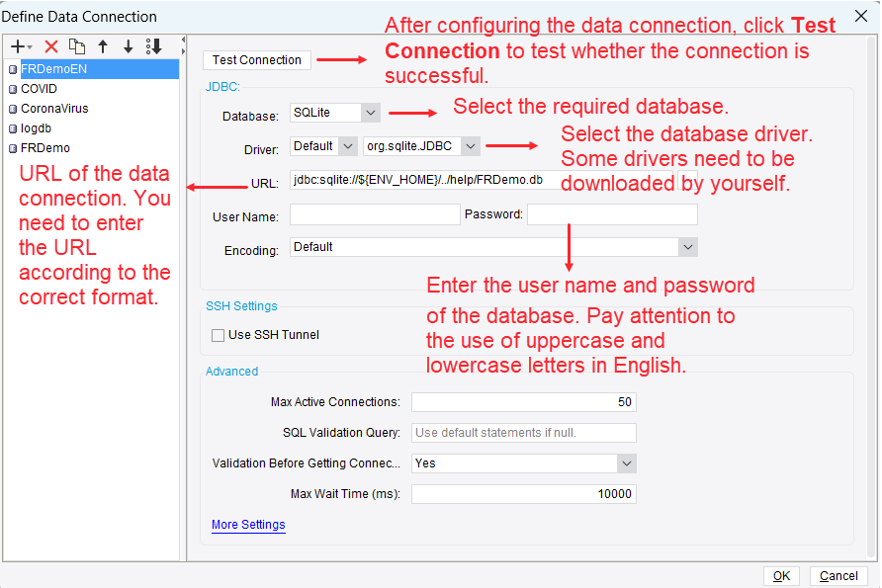Open the More Settings link
Image resolution: width=882 pixels, height=588 pixels.
click(248, 525)
